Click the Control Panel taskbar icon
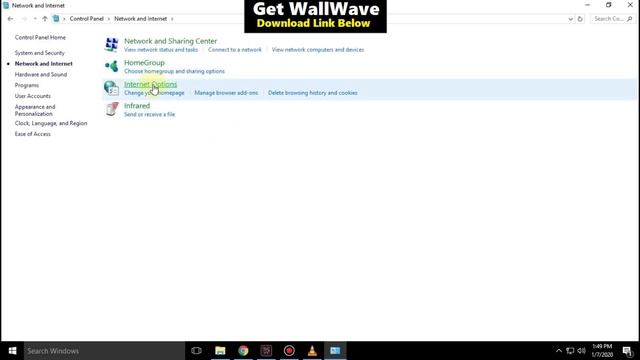Image resolution: width=640 pixels, height=360 pixels. 335,351
